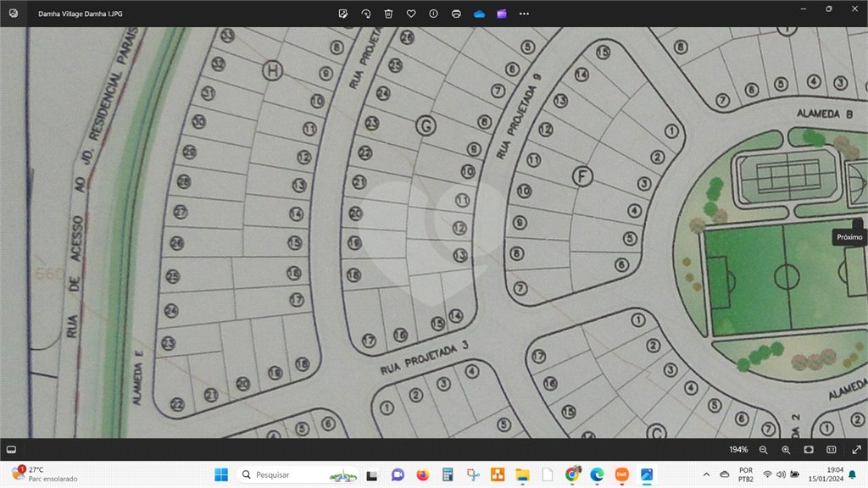Delete the photo using the trash icon

tap(388, 14)
